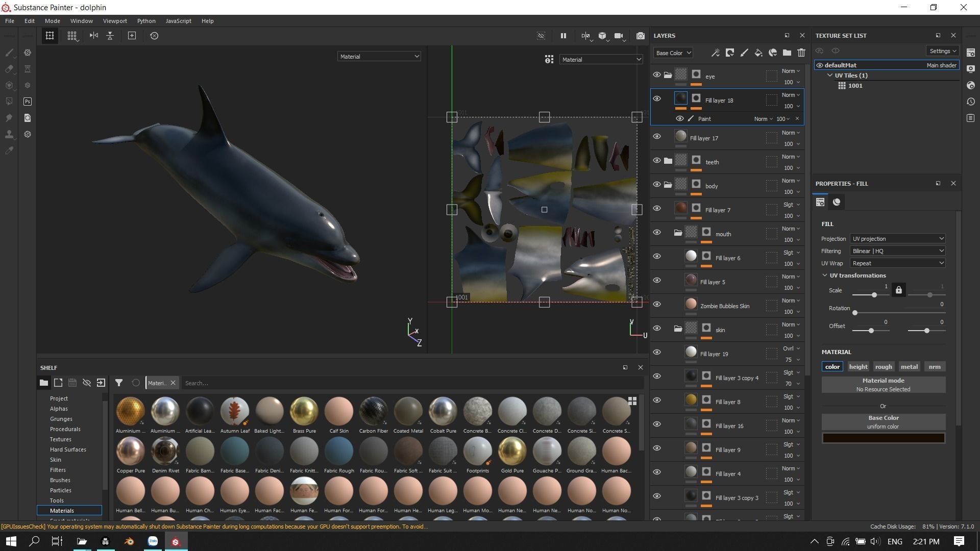Viewport: 980px width, 551px height.
Task: Toggle the metal channel button
Action: click(909, 367)
